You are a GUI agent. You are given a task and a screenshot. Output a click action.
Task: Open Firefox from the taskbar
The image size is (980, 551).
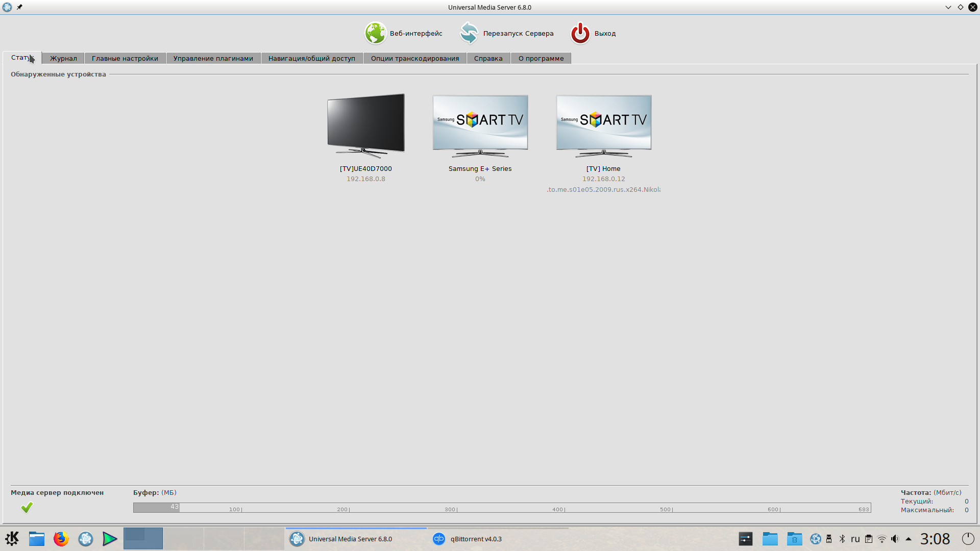point(61,539)
